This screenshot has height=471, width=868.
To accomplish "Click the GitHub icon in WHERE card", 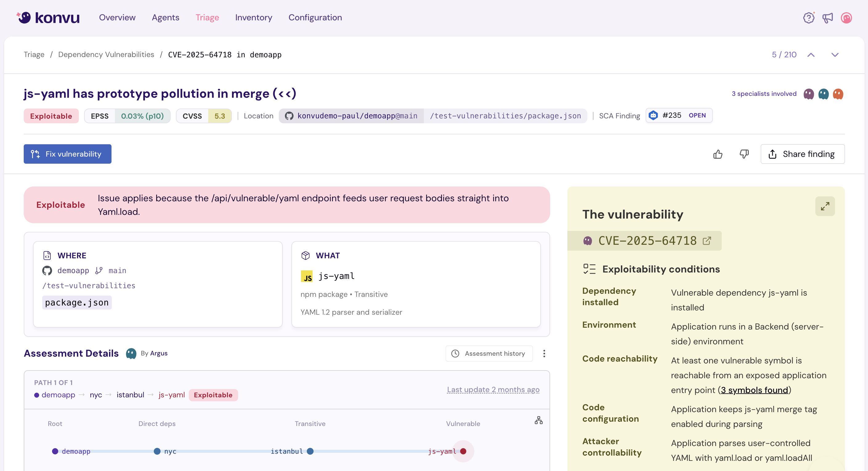I will (47, 270).
